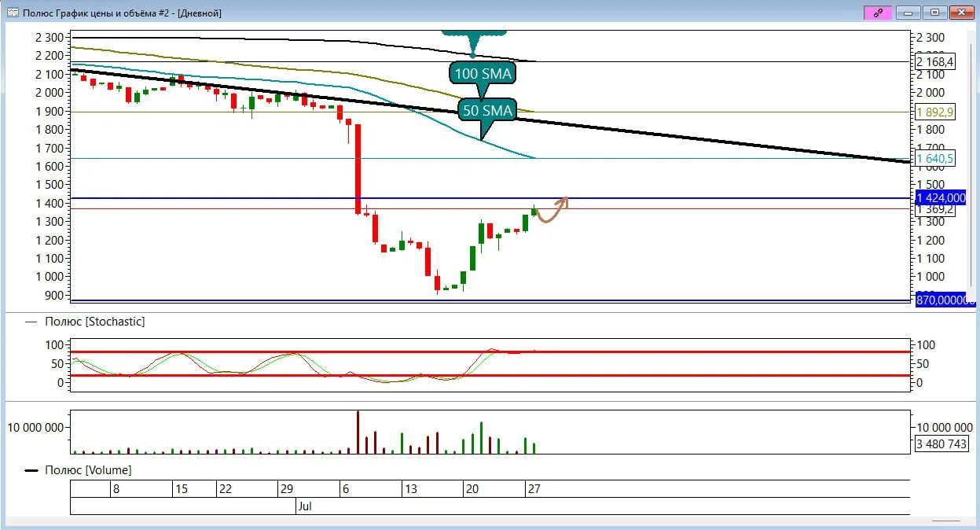Click the 2 168,4 price label on axis
The width and height of the screenshot is (980, 530).
[935, 61]
